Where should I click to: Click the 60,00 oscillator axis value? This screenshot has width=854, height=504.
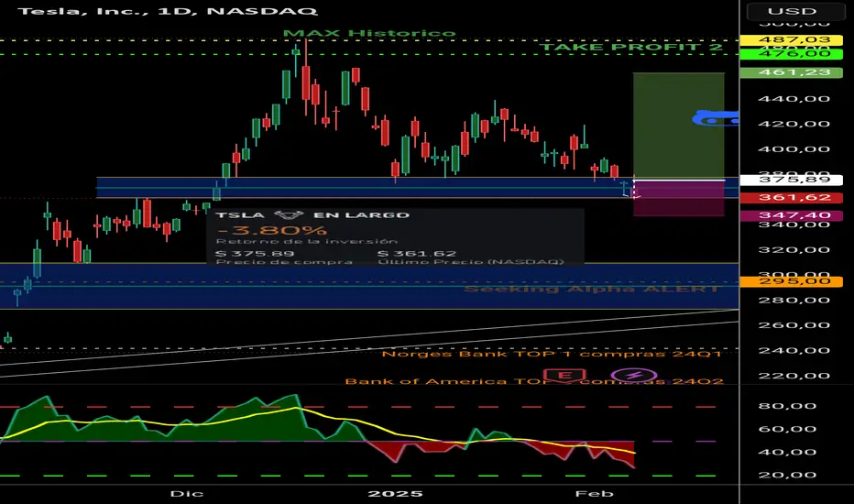point(787,429)
